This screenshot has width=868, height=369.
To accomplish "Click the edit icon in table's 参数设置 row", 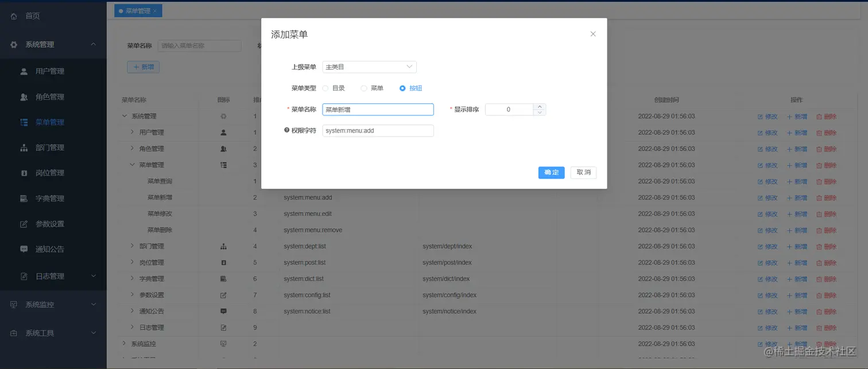I will 224,296.
